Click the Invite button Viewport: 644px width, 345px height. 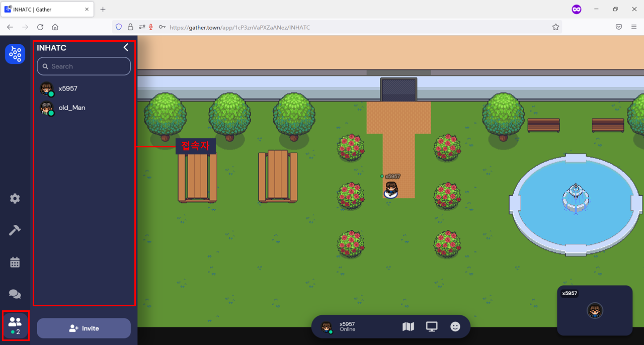[x=84, y=328]
